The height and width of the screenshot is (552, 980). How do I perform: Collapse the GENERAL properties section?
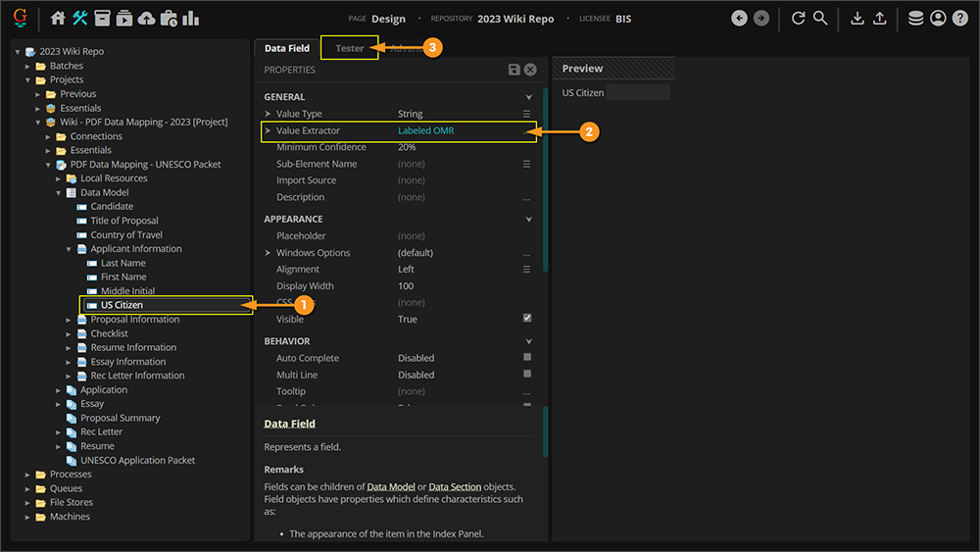click(529, 97)
